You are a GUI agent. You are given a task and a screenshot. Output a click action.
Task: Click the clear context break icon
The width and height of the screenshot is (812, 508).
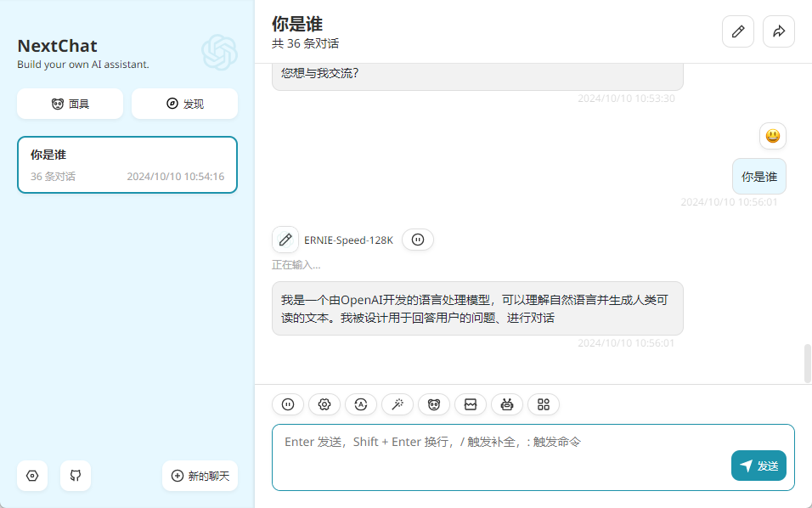pos(471,404)
